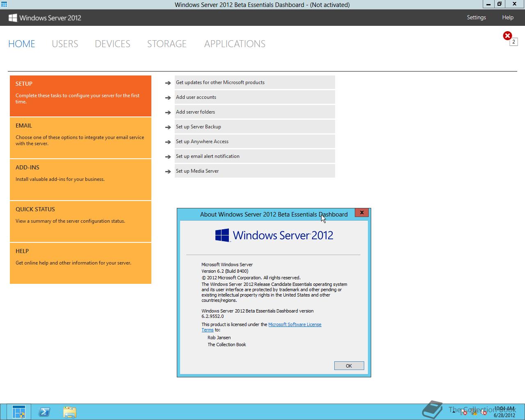Switch to the HOME tab

[22, 44]
